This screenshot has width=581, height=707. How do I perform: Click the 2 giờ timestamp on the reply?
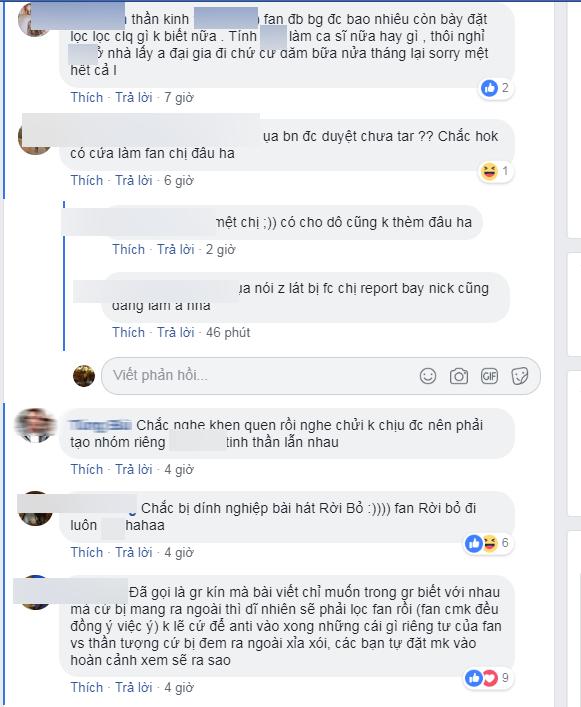click(220, 249)
